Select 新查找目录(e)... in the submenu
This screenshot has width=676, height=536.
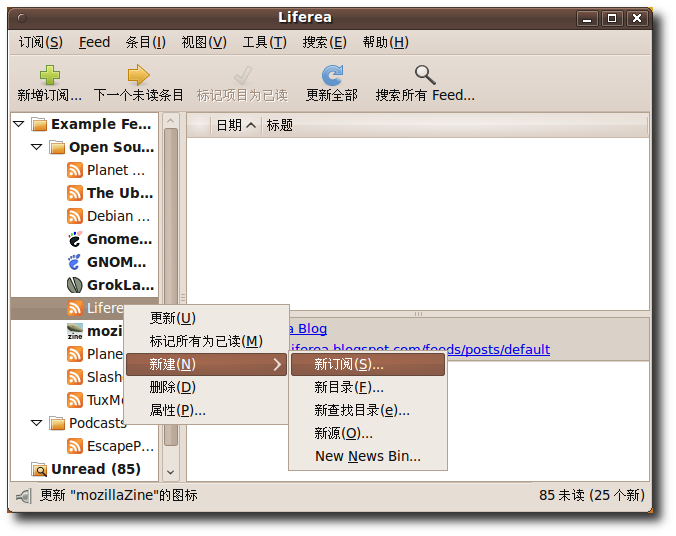pyautogui.click(x=368, y=411)
